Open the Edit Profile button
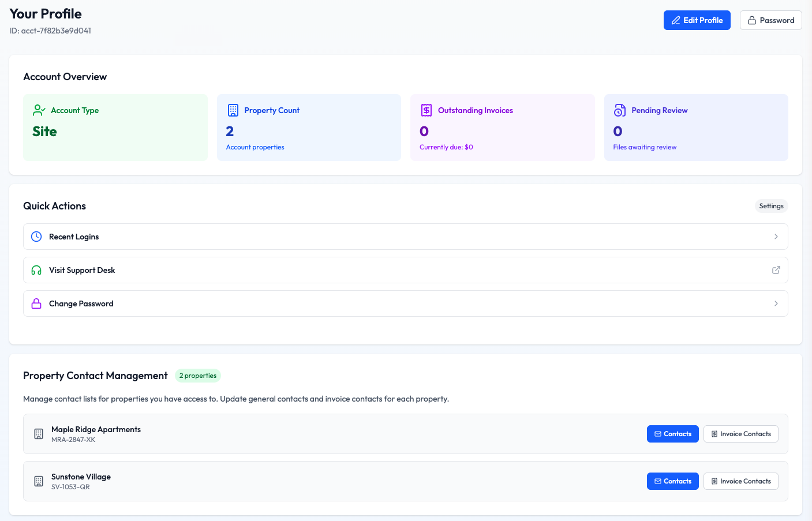Image resolution: width=812 pixels, height=521 pixels. tap(697, 20)
